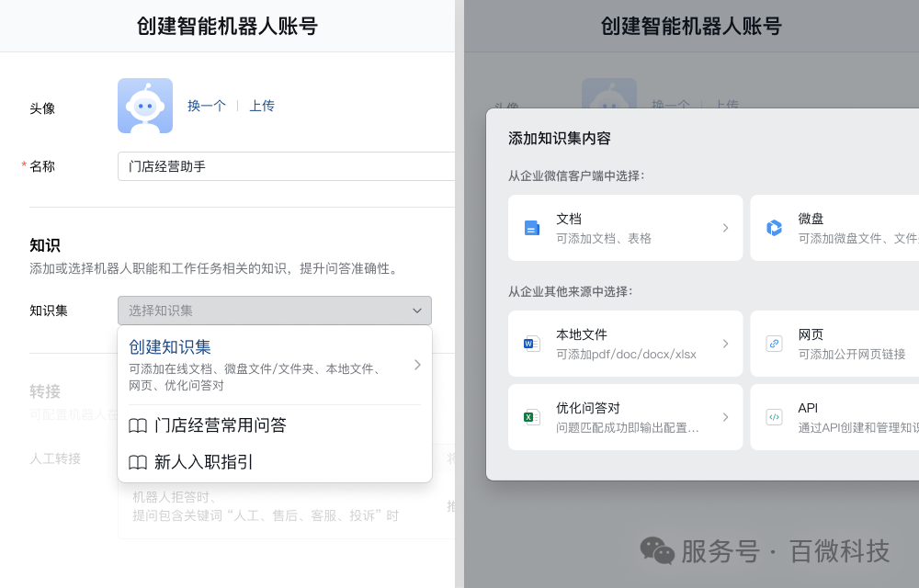Click the 上传 upload link
Viewport: 919px width, 588px height.
[261, 106]
